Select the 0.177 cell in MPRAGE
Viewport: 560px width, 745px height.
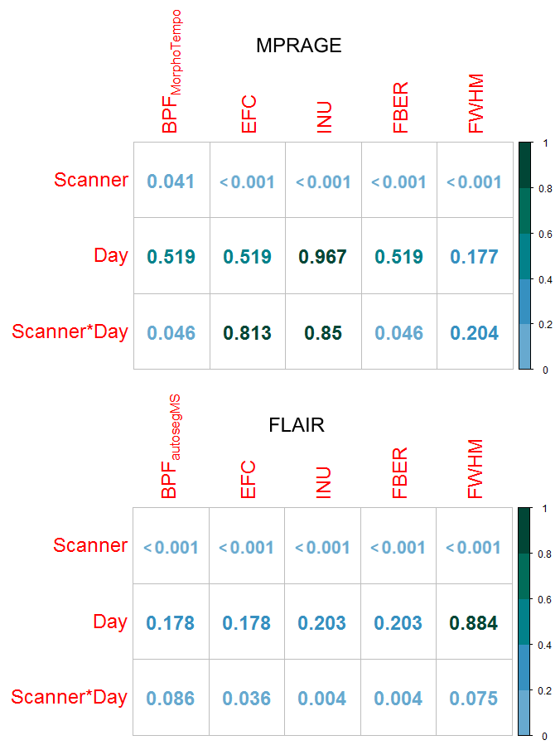(x=475, y=257)
